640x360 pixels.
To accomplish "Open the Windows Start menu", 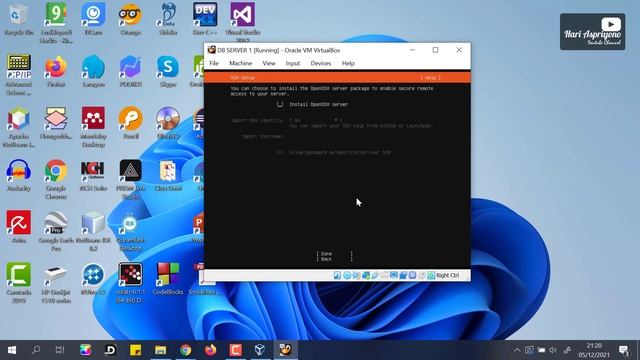I will (12, 350).
